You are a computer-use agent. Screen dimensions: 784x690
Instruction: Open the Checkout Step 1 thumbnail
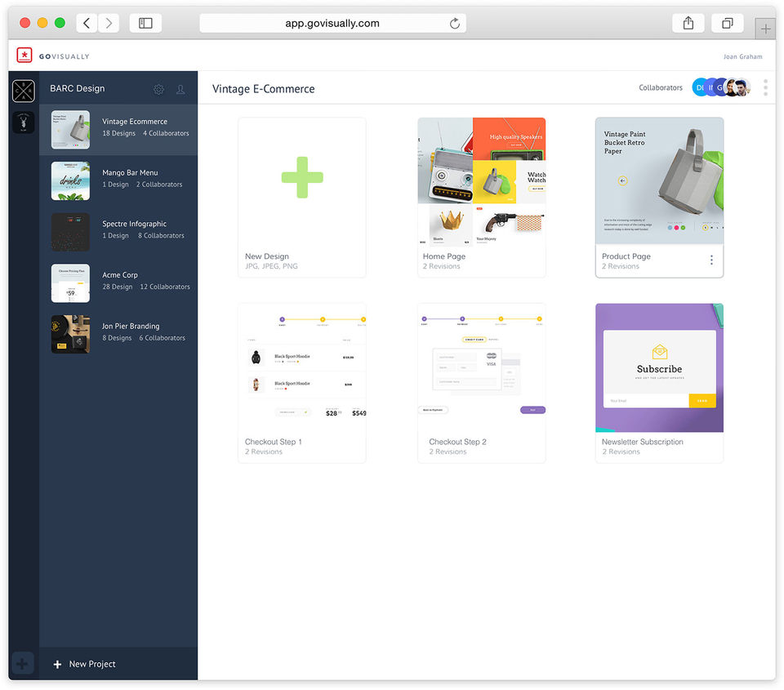302,367
